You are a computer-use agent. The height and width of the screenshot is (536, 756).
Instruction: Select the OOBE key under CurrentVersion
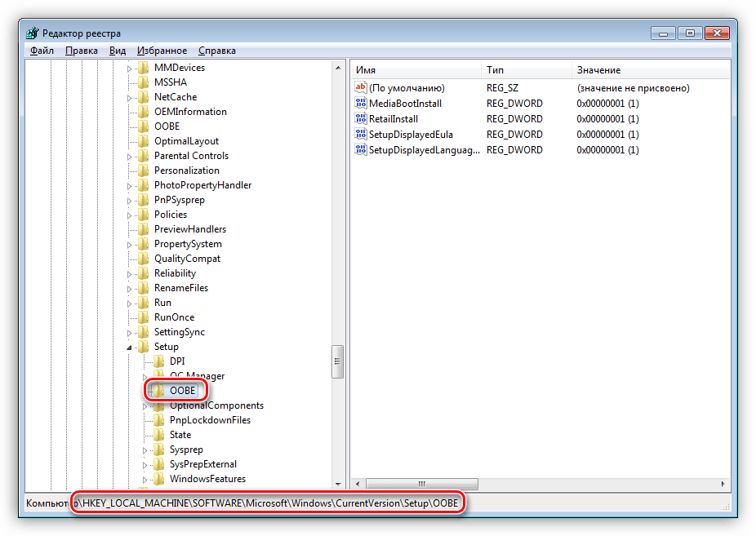167,126
